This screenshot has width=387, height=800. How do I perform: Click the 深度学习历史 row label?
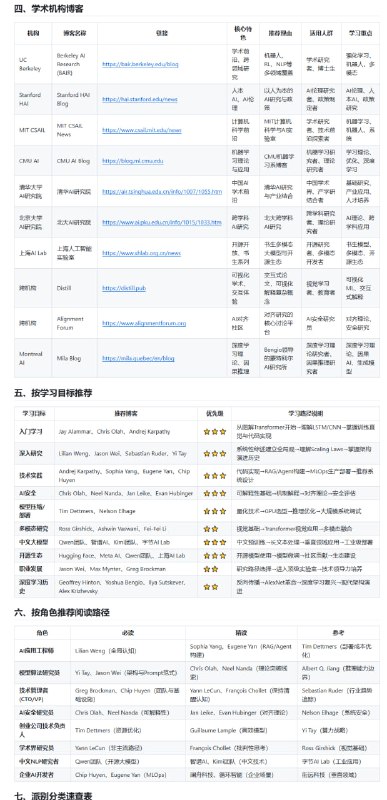[33, 587]
